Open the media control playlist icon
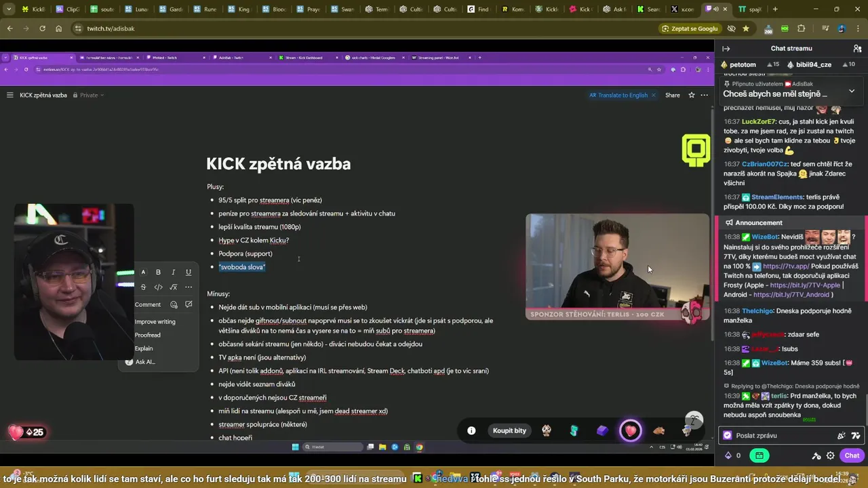The height and width of the screenshot is (488, 868). [825, 28]
